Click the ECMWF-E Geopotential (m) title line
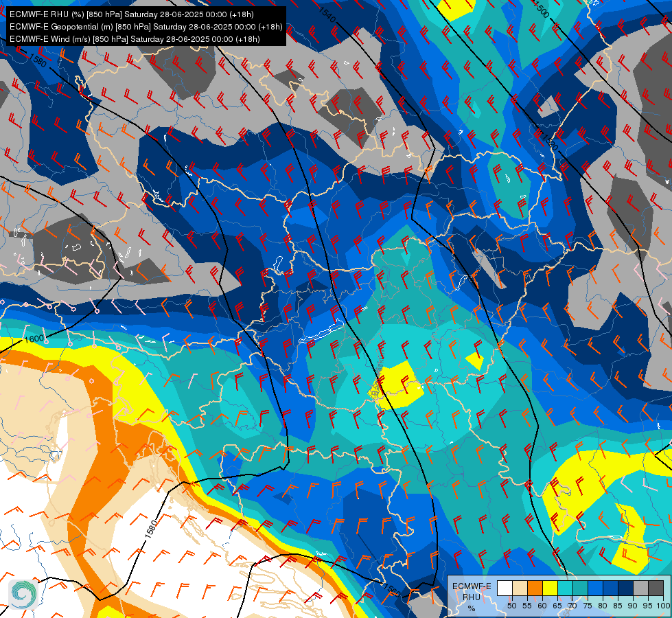Screen dimensions: 672x618 tap(146, 27)
